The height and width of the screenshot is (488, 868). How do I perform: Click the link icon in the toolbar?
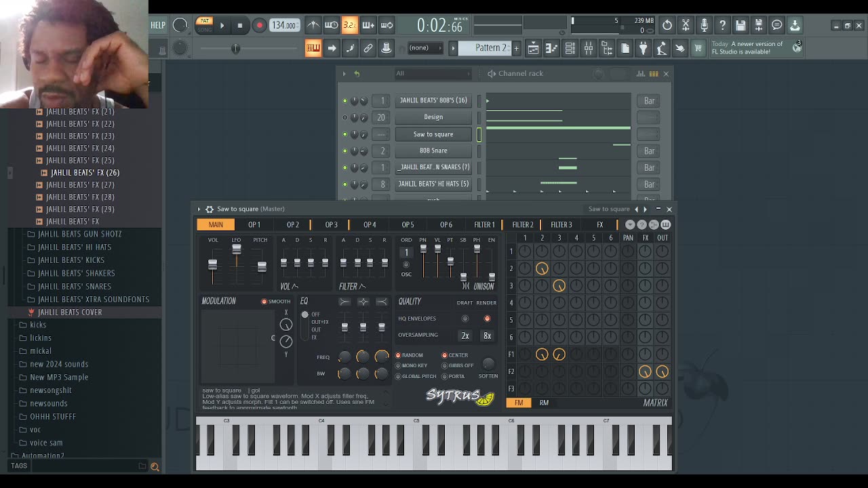(x=368, y=48)
